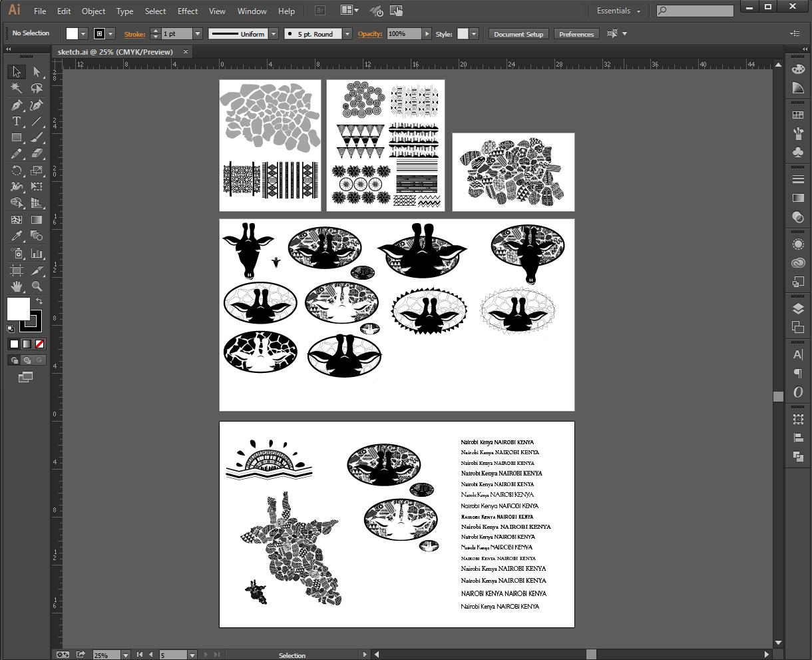Expand the Essentials workspace dropdown
The height and width of the screenshot is (660, 812).
point(618,11)
